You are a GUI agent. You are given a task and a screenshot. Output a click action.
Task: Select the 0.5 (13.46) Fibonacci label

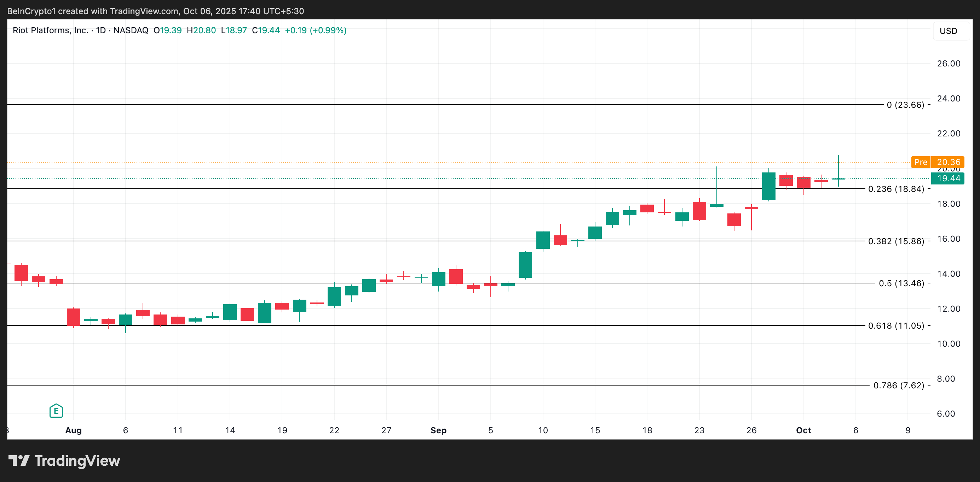coord(901,283)
